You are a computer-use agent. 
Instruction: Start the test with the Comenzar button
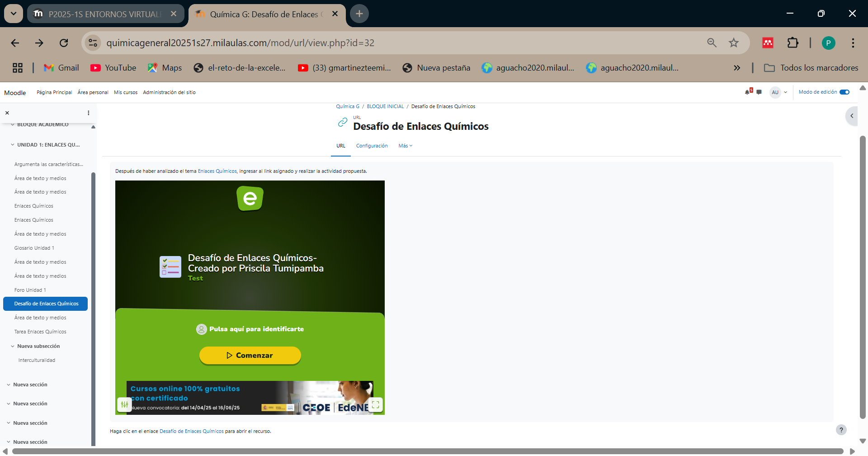click(x=250, y=356)
